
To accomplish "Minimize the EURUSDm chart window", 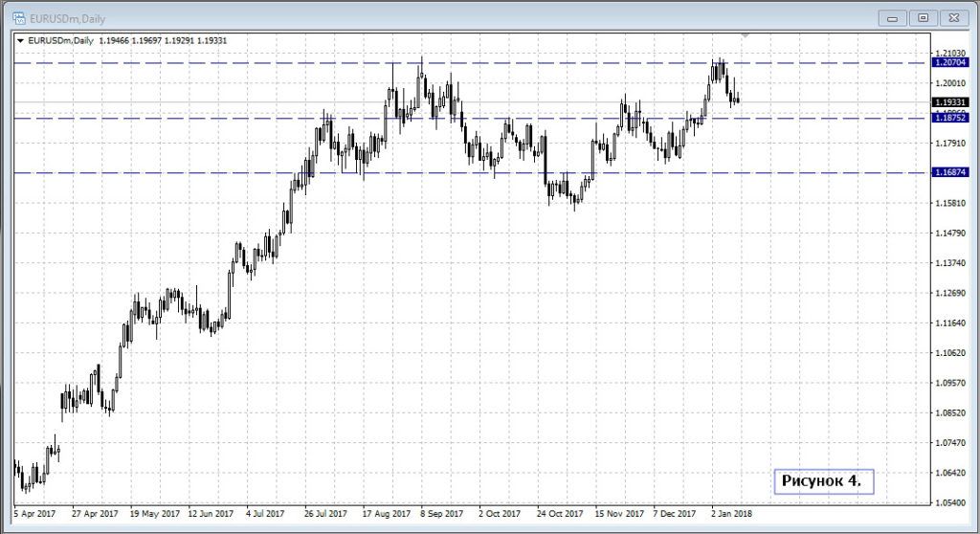I will click(892, 17).
